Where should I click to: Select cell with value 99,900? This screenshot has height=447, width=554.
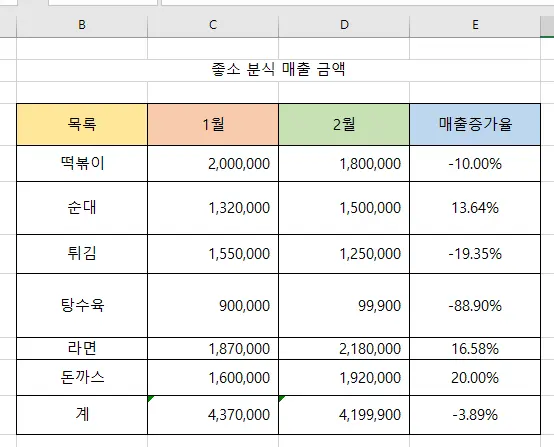344,305
